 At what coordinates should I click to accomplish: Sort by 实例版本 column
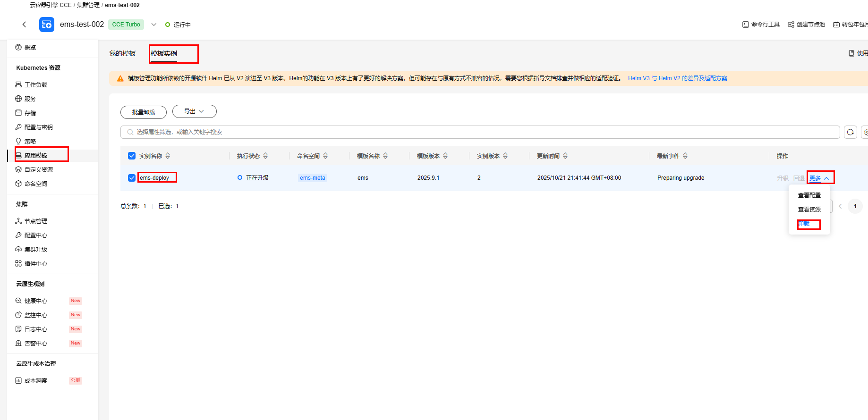click(x=505, y=156)
